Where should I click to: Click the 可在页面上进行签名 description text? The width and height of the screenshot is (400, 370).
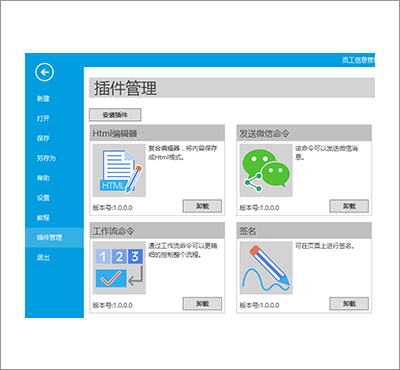click(x=325, y=246)
